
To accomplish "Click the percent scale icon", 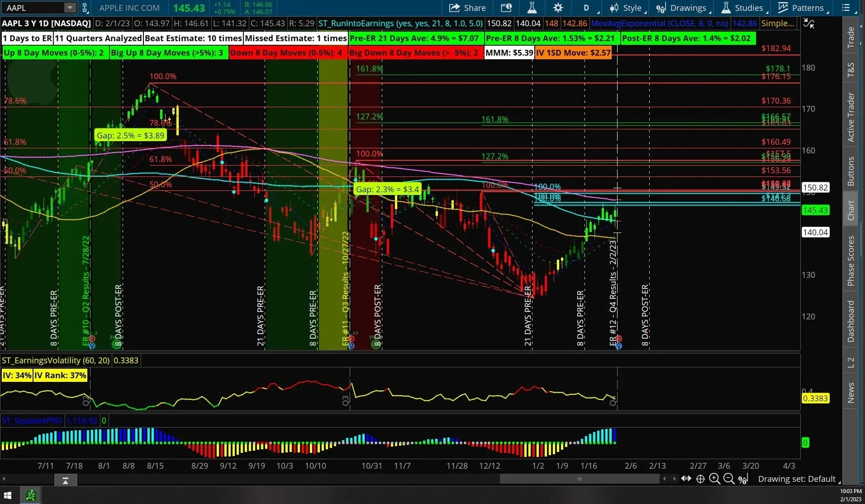I will click(743, 479).
